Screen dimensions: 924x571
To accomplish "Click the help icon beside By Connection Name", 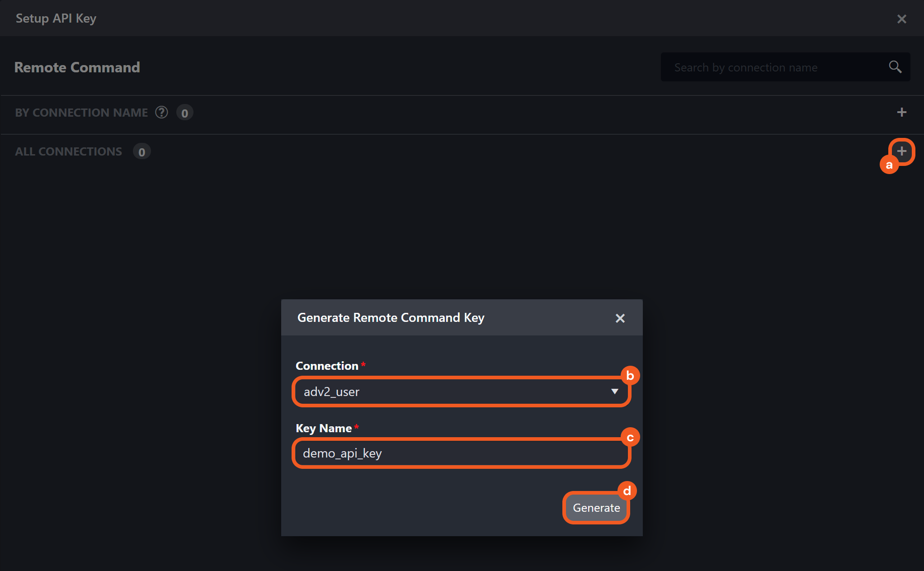I will pos(161,112).
